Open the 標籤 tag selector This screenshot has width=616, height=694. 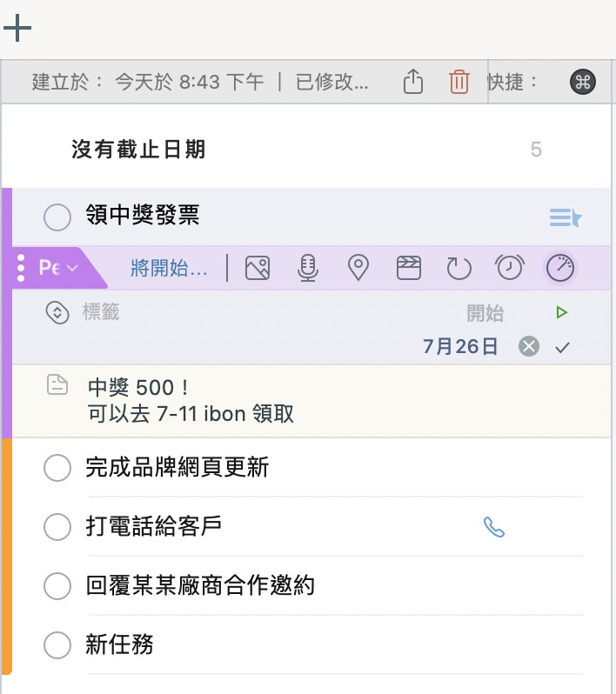tap(101, 312)
